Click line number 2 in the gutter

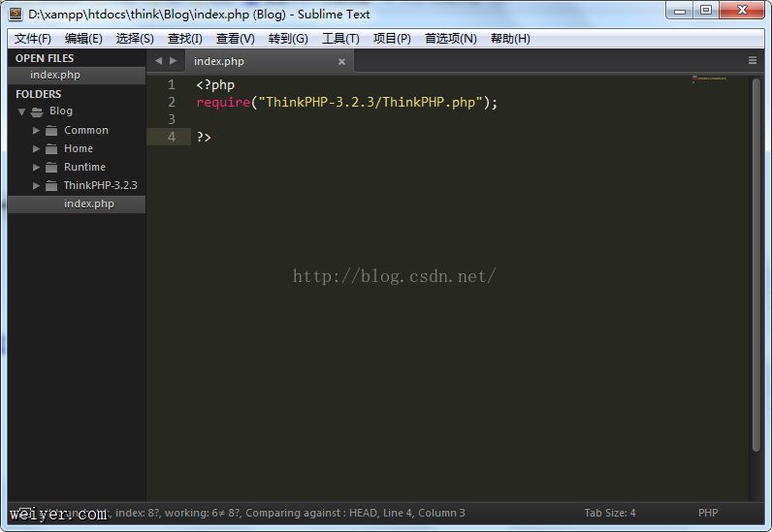(x=172, y=102)
